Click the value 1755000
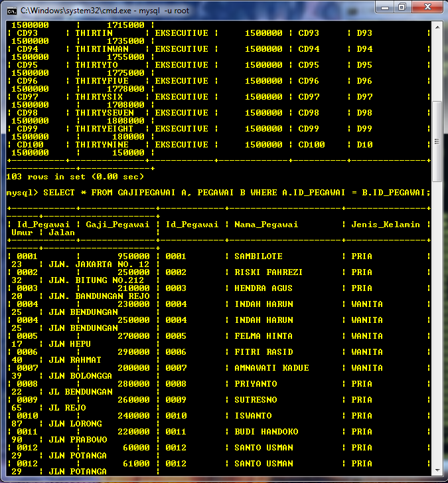The height and width of the screenshot is (483, 448). coord(126,57)
